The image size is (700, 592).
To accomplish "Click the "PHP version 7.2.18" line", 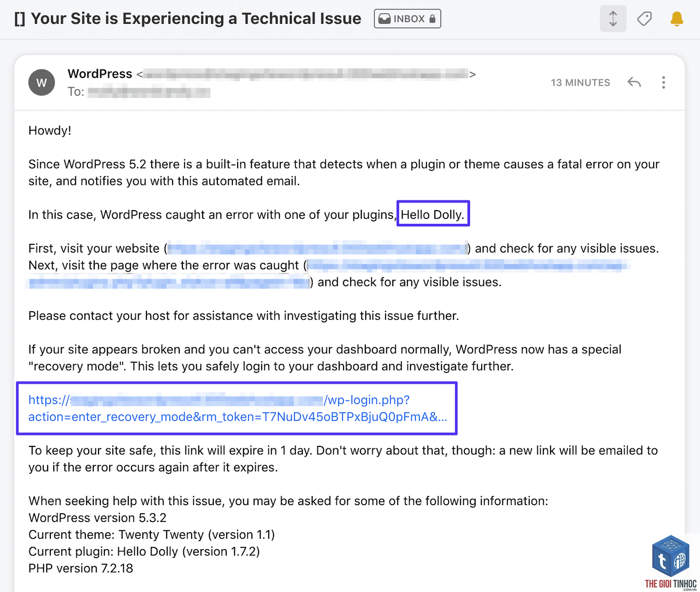I will coord(81,568).
